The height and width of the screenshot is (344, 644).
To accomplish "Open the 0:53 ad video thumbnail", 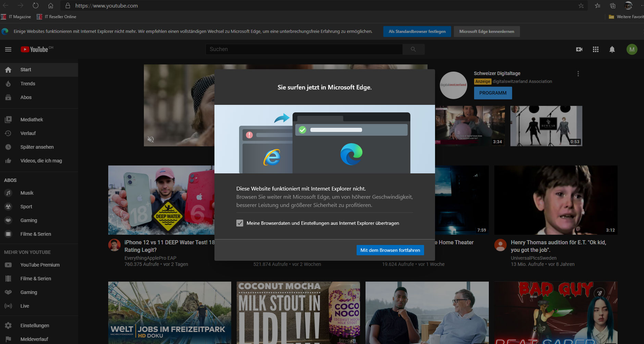I will (x=546, y=126).
